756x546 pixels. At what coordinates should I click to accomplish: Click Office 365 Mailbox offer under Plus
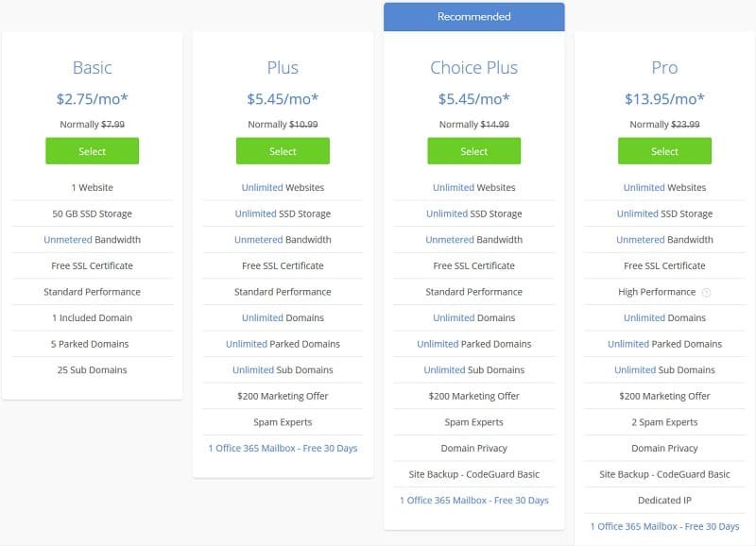(x=283, y=448)
